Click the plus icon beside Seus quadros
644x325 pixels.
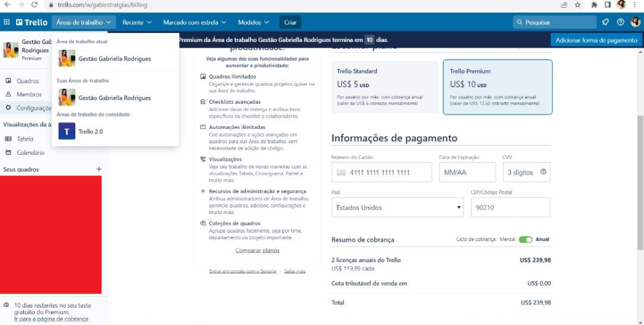(x=99, y=170)
